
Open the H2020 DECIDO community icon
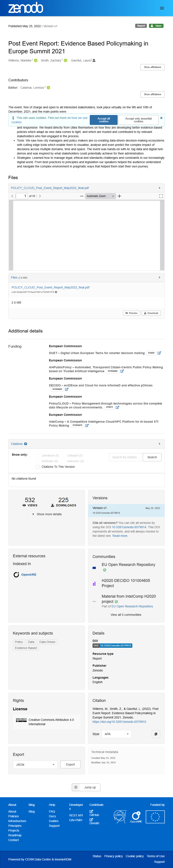click(94, 584)
